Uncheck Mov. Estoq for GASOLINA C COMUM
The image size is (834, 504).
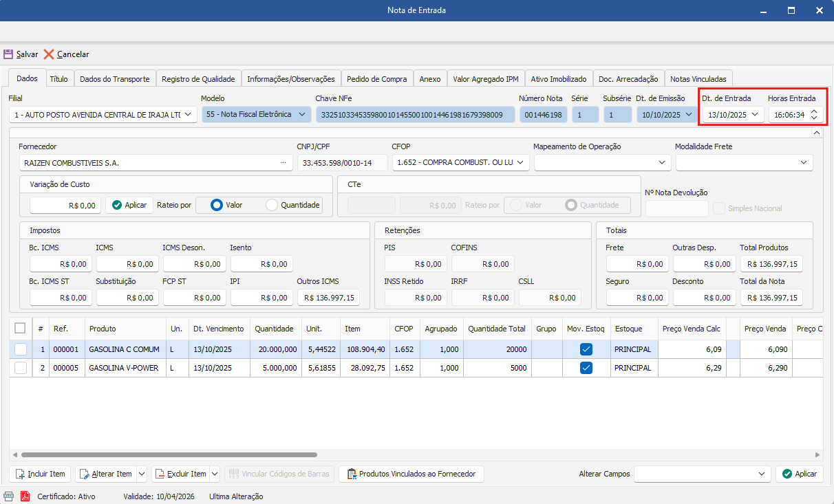tap(586, 349)
